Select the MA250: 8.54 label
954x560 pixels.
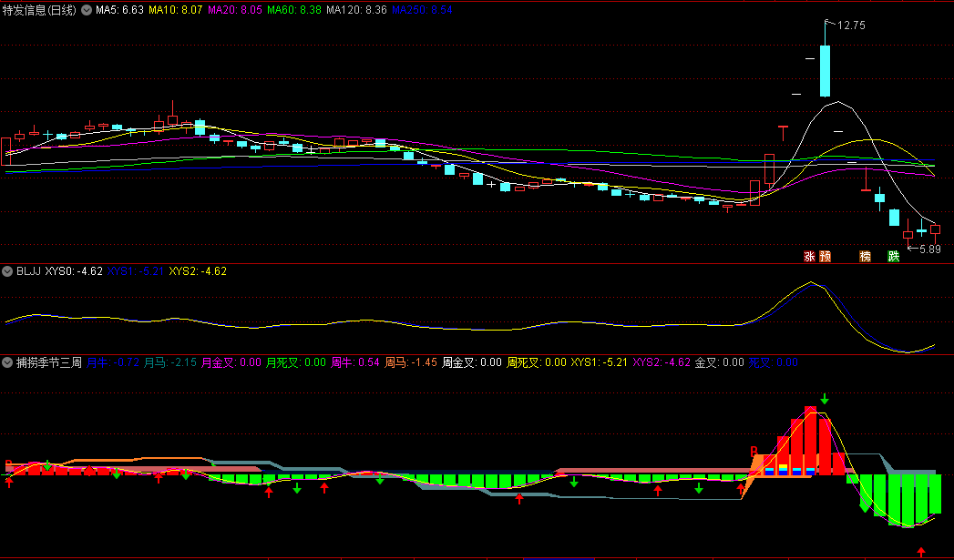coord(422,10)
